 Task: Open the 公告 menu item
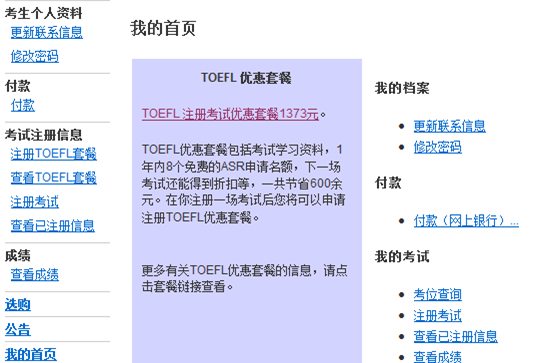click(18, 330)
